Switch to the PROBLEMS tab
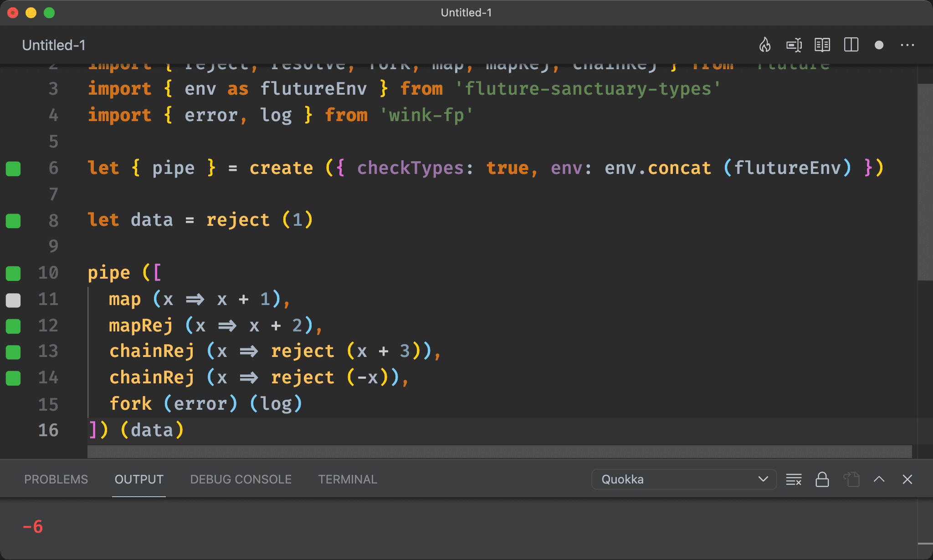This screenshot has height=560, width=933. point(56,479)
